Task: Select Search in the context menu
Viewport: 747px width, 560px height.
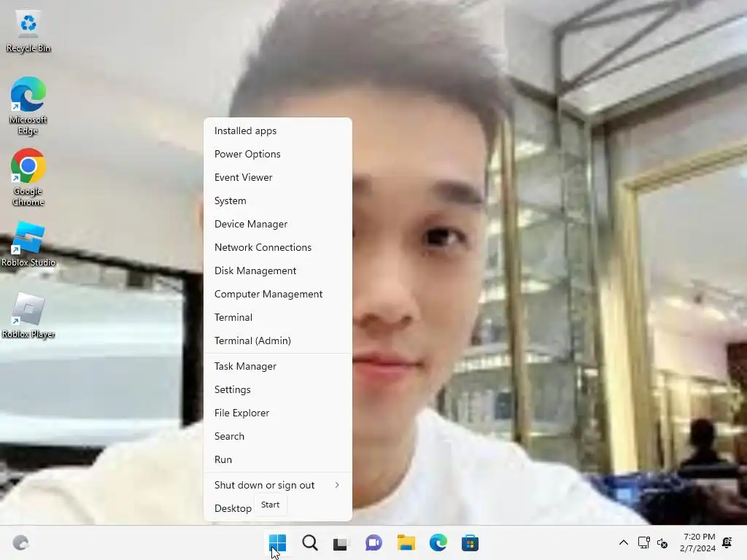Action: (x=278, y=437)
